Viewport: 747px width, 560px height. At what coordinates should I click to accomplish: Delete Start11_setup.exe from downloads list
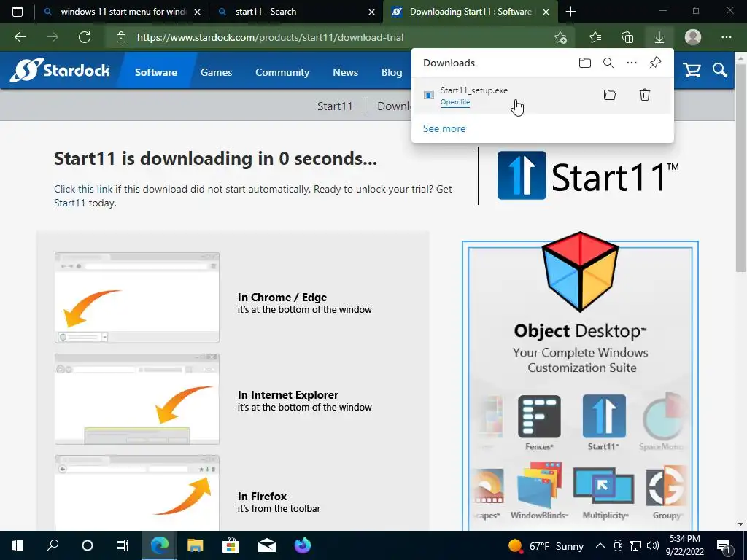coord(645,95)
